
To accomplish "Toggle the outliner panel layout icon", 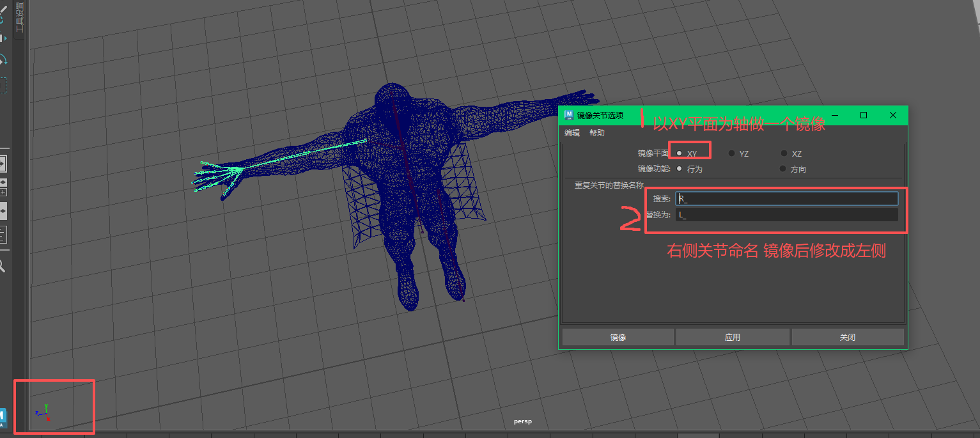I will click(3, 235).
